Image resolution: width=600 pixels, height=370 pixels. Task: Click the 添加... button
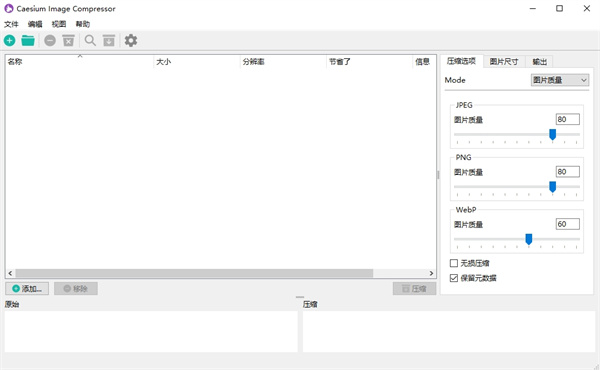tap(27, 289)
